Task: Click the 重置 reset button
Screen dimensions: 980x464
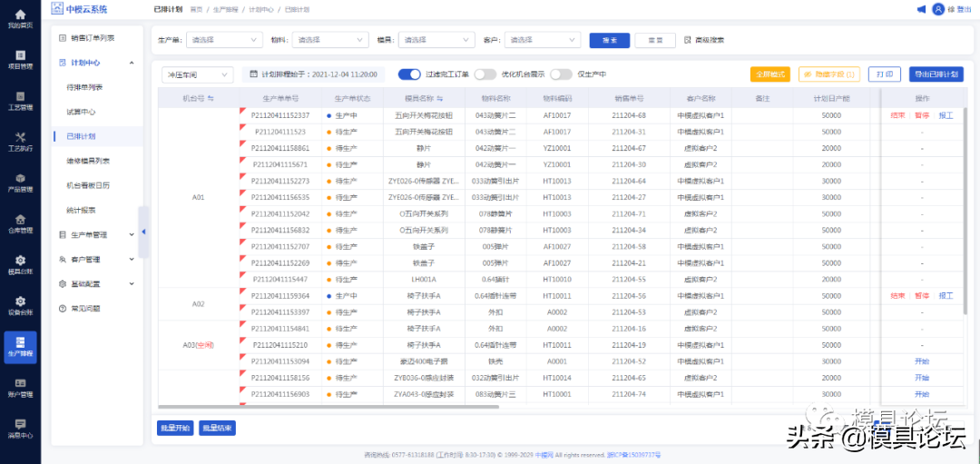Action: click(x=655, y=40)
